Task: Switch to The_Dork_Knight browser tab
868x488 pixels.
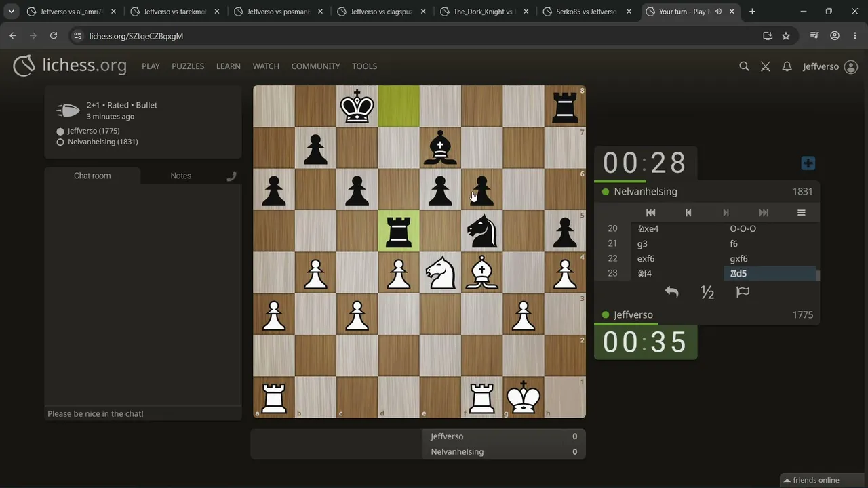Action: [x=485, y=12]
